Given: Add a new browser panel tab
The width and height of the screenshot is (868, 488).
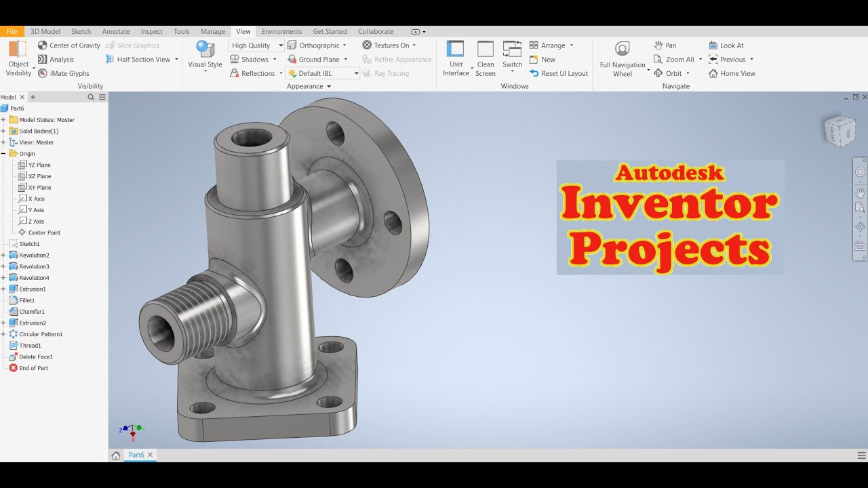Looking at the screenshot, I should [33, 97].
